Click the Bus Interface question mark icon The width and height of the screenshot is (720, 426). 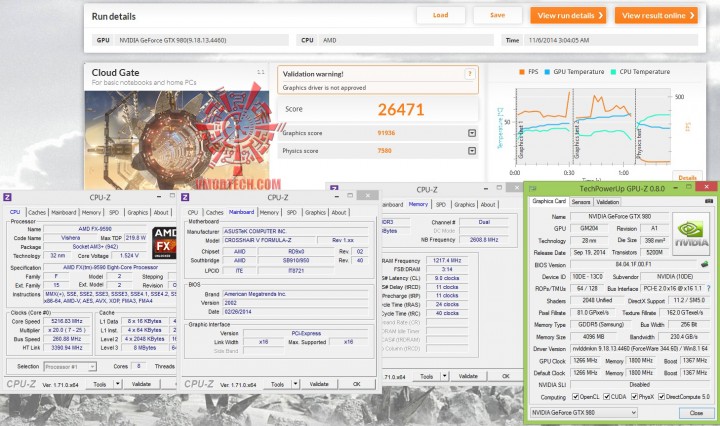tap(709, 289)
